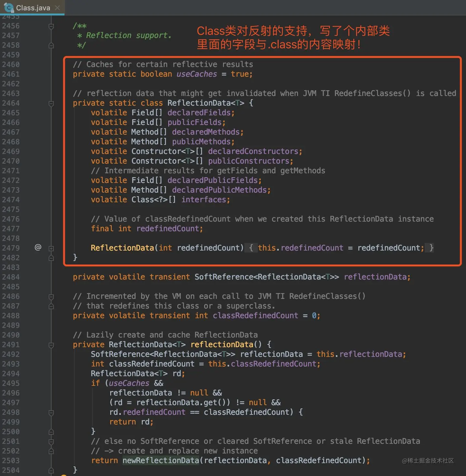Click the 'publicMethods' field name
This screenshot has height=476, width=466.
(201, 142)
